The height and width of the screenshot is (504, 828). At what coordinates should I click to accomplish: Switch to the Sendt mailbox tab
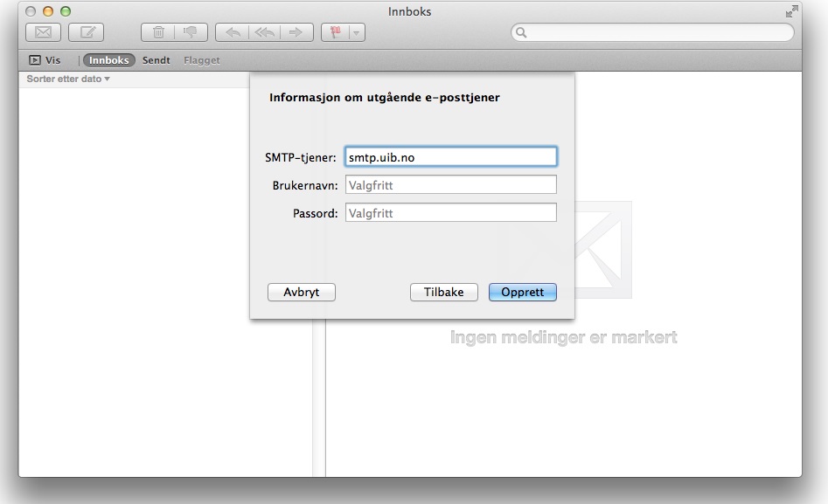click(157, 60)
